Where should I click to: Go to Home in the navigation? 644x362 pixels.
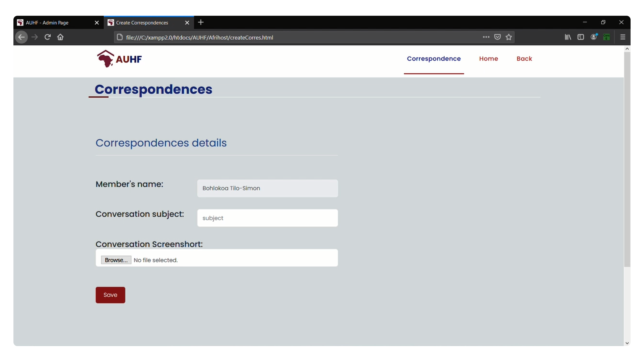489,59
